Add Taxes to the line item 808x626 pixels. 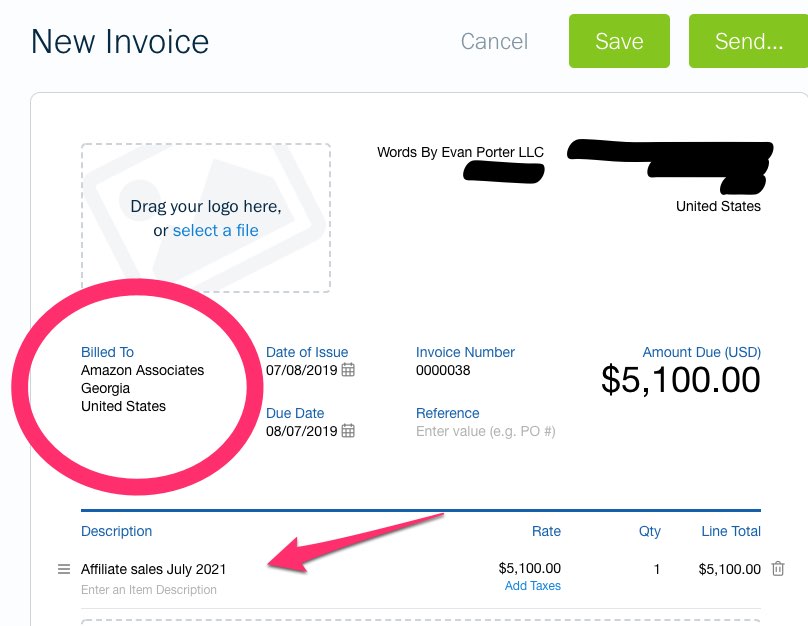pos(532,586)
